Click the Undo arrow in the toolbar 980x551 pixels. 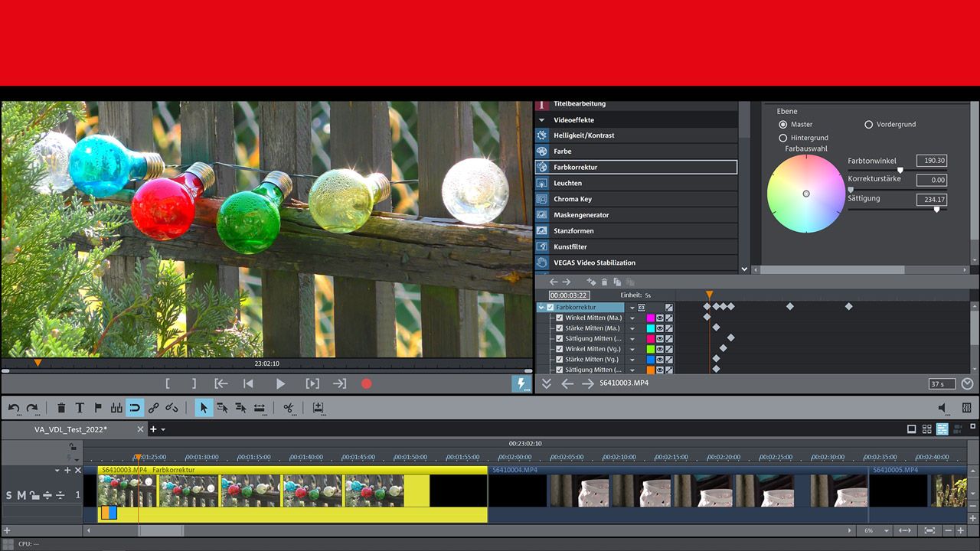coord(14,409)
